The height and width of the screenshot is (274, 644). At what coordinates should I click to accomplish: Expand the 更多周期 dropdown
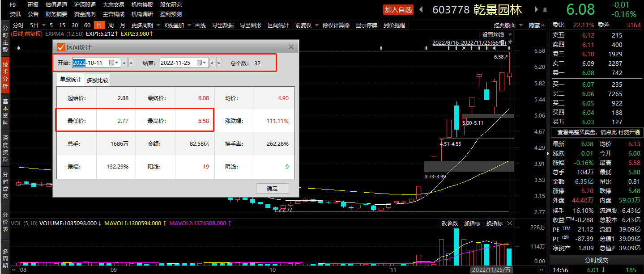click(x=145, y=25)
